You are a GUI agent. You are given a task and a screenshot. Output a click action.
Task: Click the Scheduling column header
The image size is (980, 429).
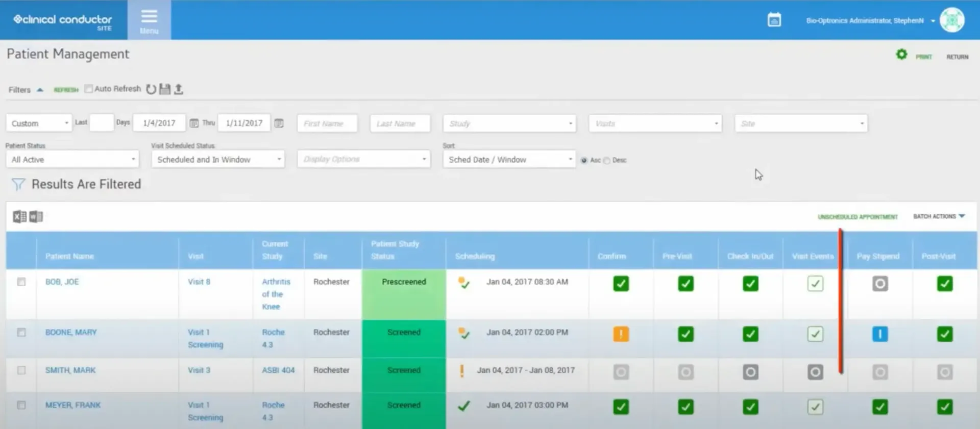pos(475,256)
